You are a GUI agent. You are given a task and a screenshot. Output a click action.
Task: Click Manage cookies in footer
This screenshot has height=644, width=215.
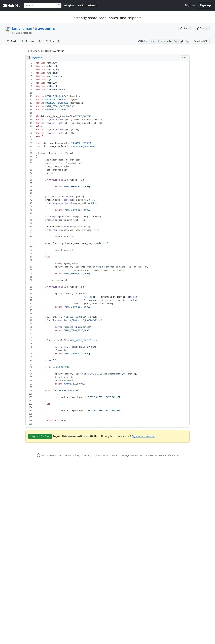click(129, 456)
